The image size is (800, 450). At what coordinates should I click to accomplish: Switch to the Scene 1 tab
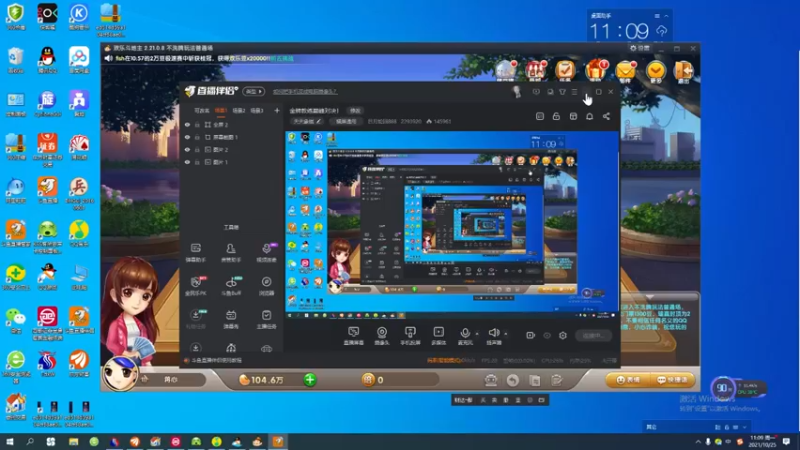pyautogui.click(x=220, y=110)
